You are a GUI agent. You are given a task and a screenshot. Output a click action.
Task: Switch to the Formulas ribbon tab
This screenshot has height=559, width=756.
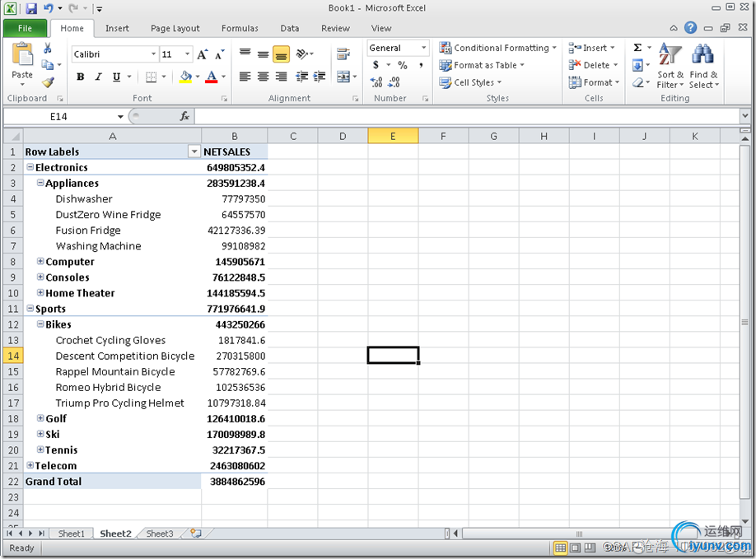240,29
